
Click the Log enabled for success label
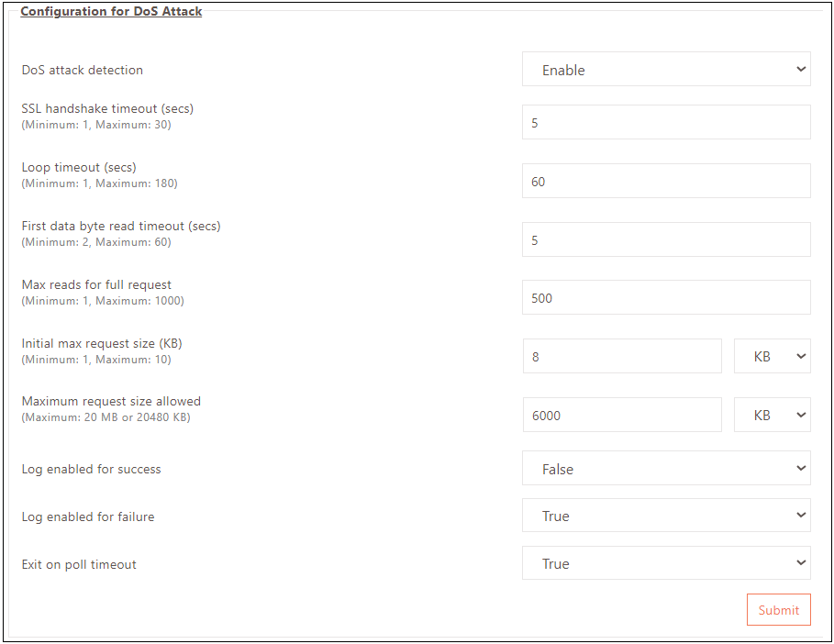pyautogui.click(x=91, y=469)
